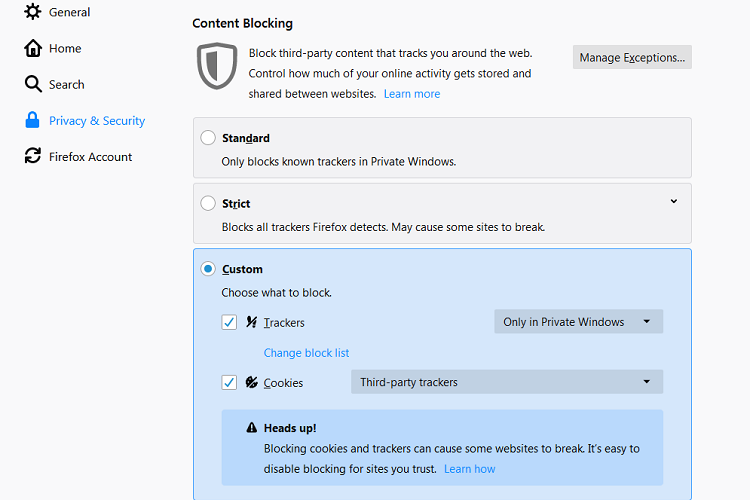Click the General gear icon
The image size is (750, 500).
pyautogui.click(x=33, y=12)
